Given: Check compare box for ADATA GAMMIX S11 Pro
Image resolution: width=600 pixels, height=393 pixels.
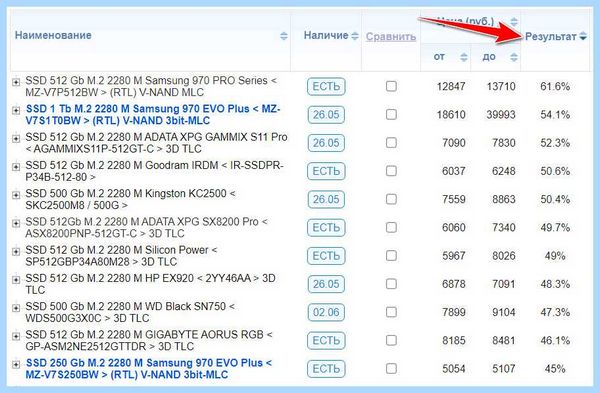Looking at the screenshot, I should tap(391, 143).
